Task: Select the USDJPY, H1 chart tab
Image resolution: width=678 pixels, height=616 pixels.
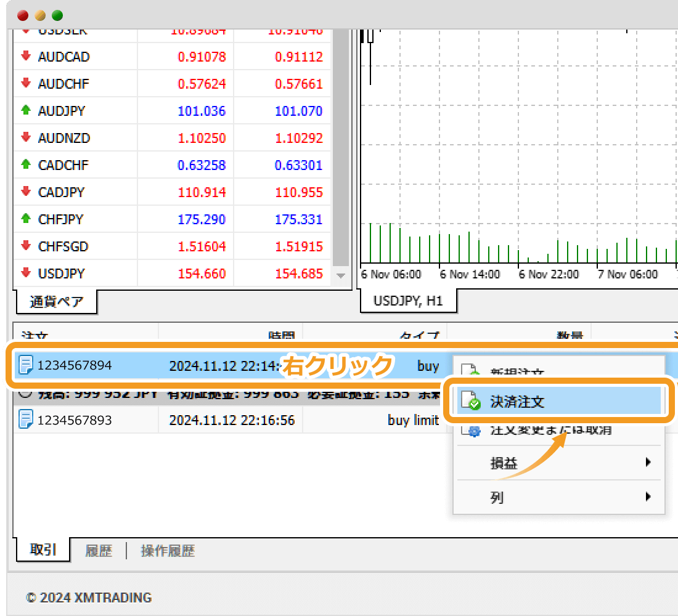Action: [x=408, y=301]
